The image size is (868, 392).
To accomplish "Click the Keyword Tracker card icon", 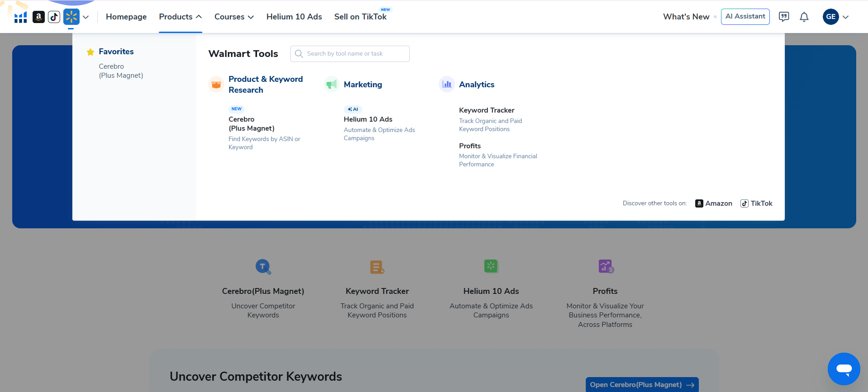I will click(377, 267).
